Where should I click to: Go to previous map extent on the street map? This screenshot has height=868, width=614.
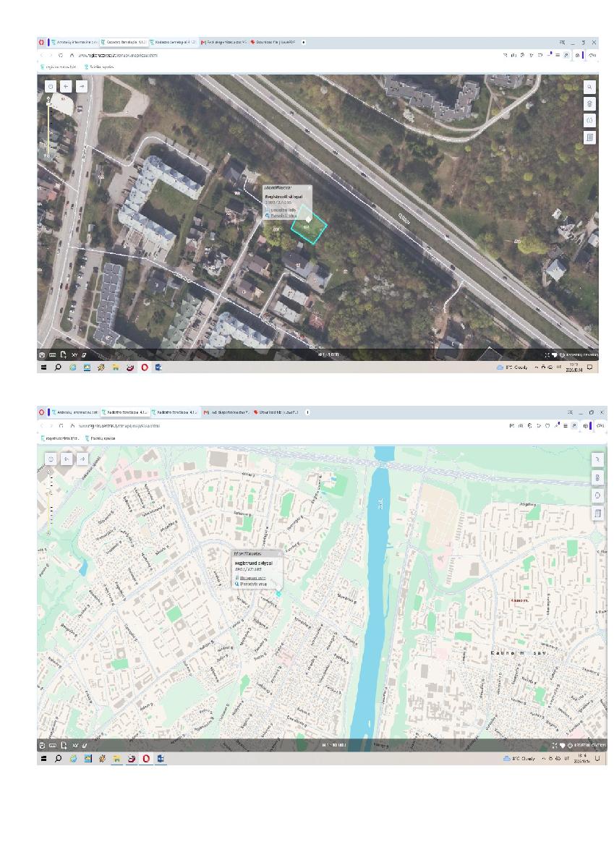click(67, 459)
